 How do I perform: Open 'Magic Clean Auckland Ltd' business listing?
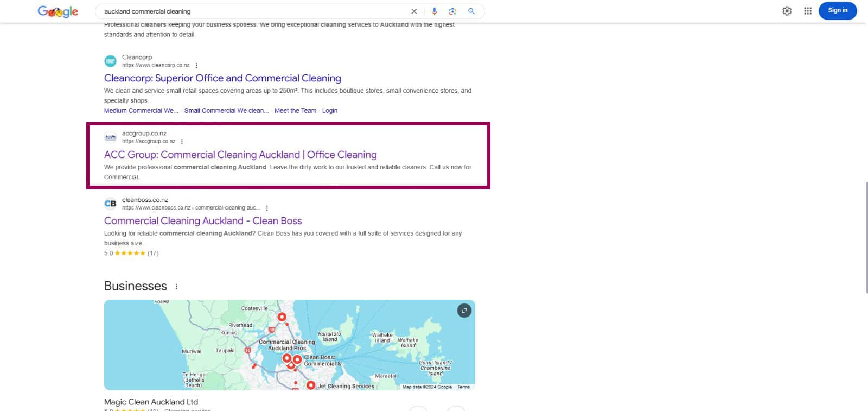coord(151,402)
